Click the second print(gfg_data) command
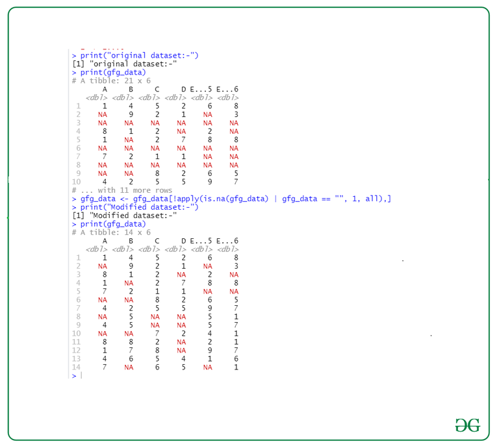 [x=109, y=224]
